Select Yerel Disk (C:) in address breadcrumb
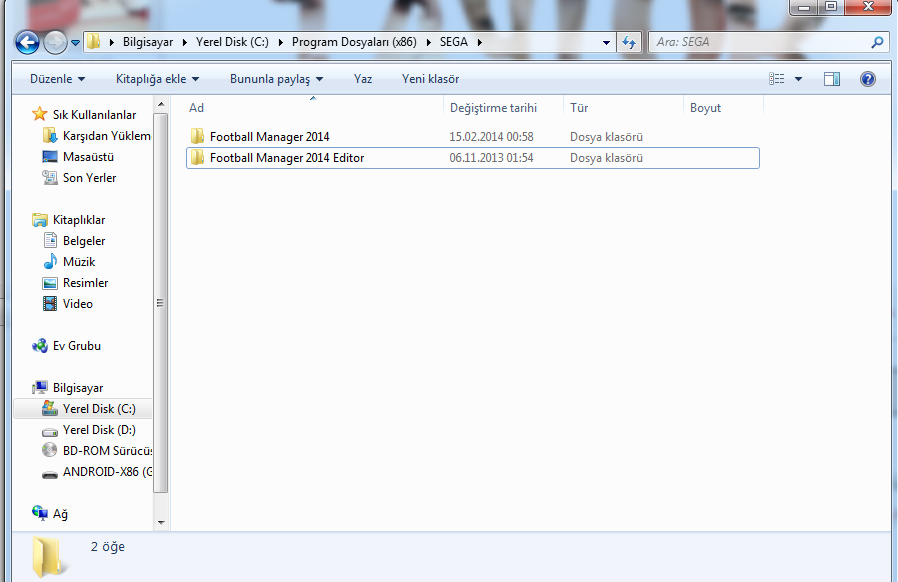 (x=232, y=42)
